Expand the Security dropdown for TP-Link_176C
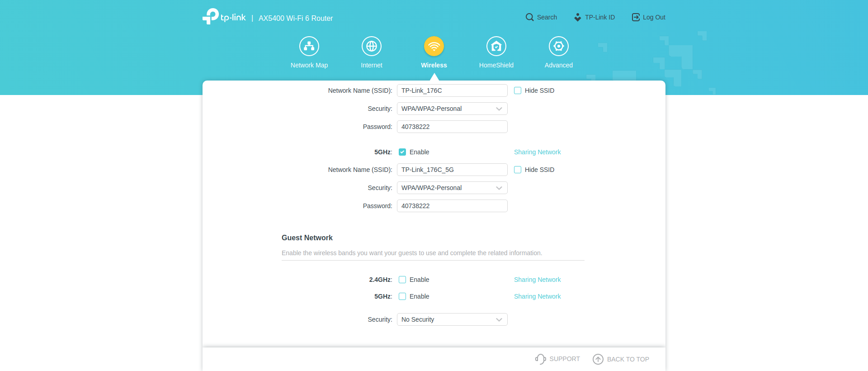The width and height of the screenshot is (868, 371). pos(452,109)
